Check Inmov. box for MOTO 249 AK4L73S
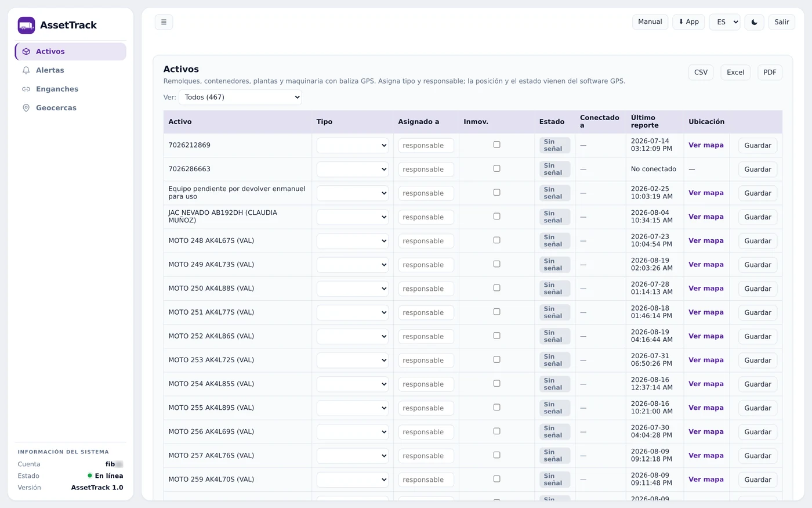 [x=496, y=264]
